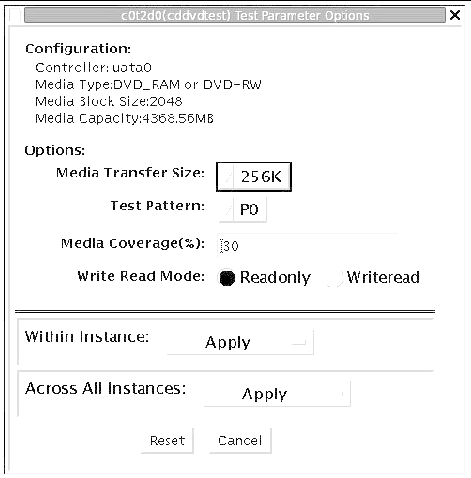Open the Across All Instances Apply menu
The image size is (471, 478).
pos(277,394)
